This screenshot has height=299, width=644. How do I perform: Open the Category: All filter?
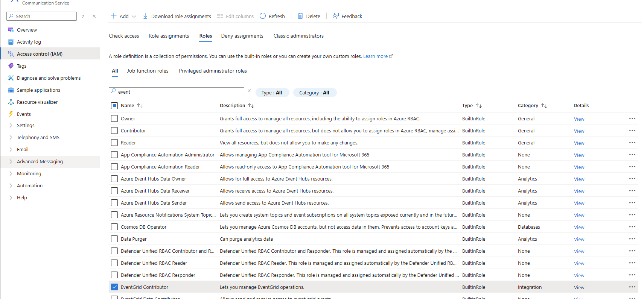(315, 93)
